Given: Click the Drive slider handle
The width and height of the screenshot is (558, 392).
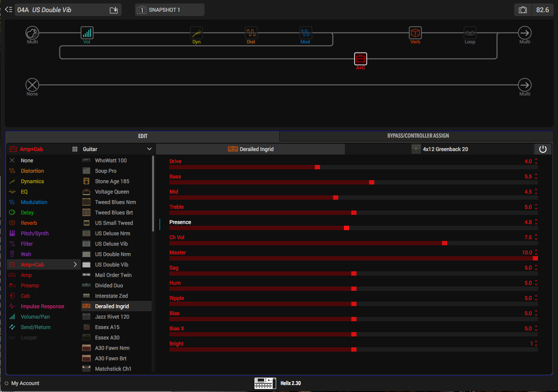Looking at the screenshot, I should pyautogui.click(x=317, y=167).
